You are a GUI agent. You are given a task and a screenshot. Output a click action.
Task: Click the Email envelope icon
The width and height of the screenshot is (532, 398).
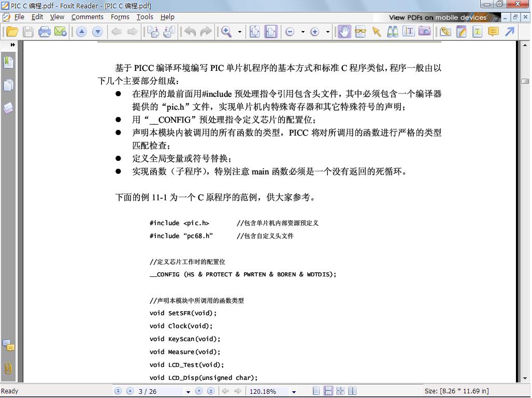pyautogui.click(x=61, y=32)
